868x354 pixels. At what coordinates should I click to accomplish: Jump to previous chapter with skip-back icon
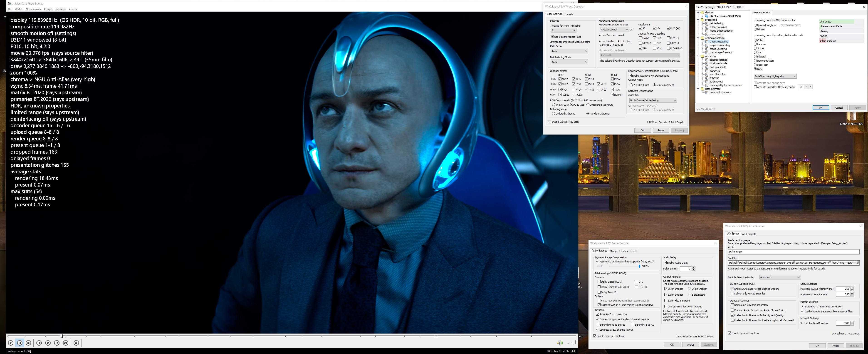pyautogui.click(x=39, y=343)
